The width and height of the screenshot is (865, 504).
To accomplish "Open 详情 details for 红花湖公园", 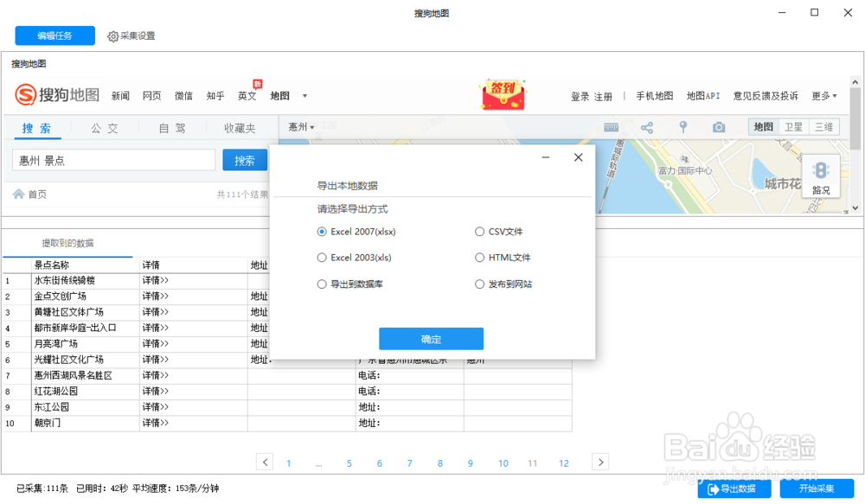I will point(155,391).
